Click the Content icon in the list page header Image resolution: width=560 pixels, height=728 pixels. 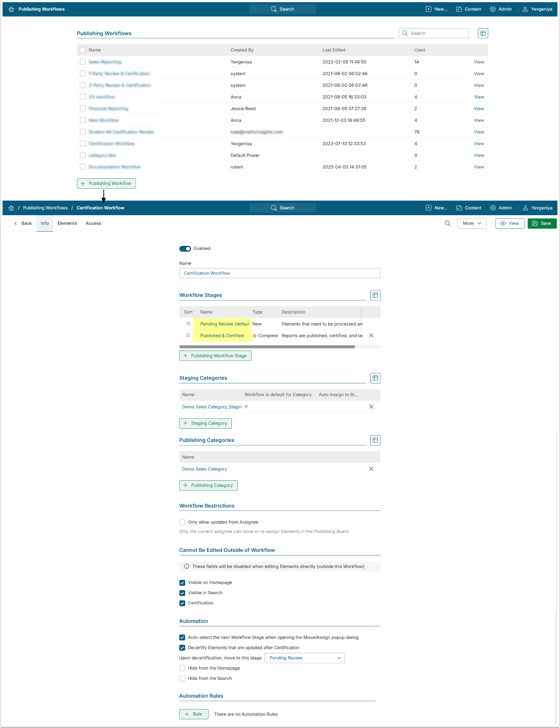pyautogui.click(x=459, y=9)
